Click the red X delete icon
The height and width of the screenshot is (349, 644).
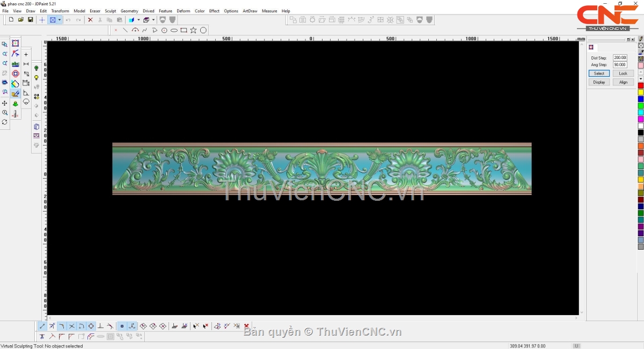(x=90, y=20)
